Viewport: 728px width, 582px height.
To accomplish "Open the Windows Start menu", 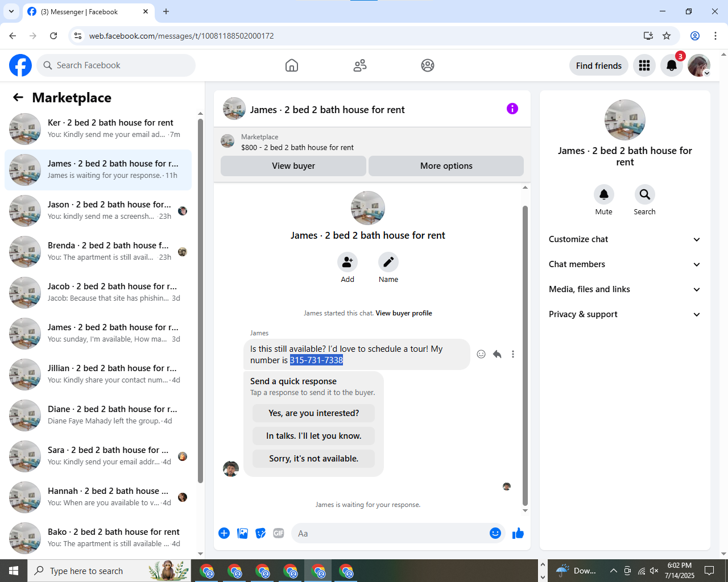I will click(14, 571).
